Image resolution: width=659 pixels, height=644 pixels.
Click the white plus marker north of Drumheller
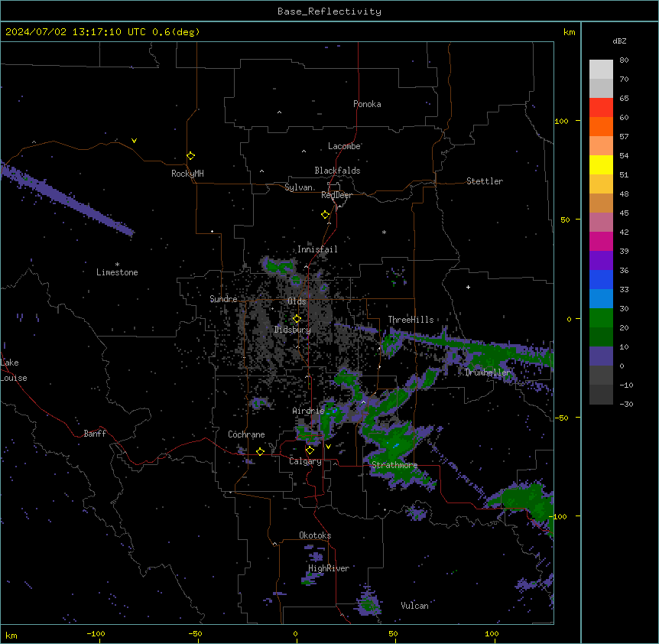point(468,287)
